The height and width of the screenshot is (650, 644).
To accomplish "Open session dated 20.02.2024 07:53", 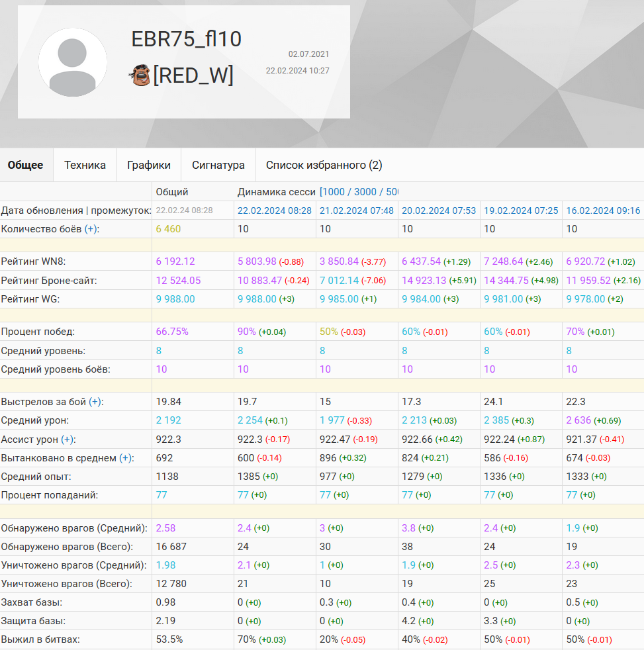I will pyautogui.click(x=439, y=210).
